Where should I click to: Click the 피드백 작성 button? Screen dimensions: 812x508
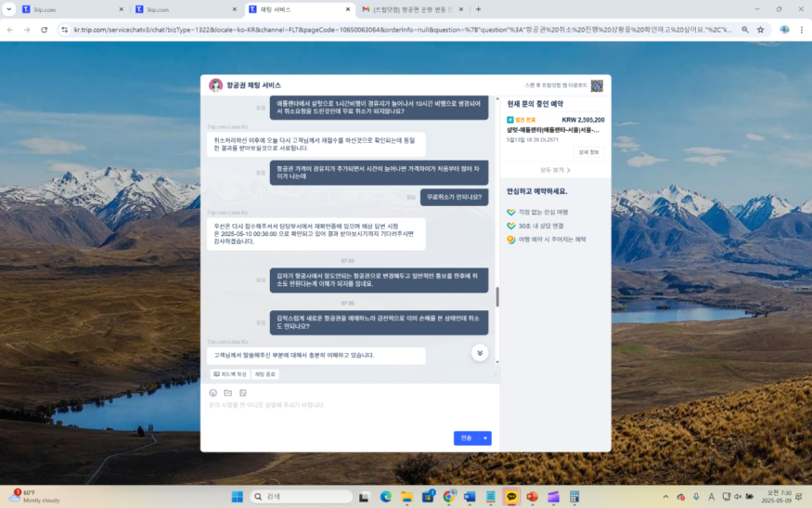[x=230, y=374]
